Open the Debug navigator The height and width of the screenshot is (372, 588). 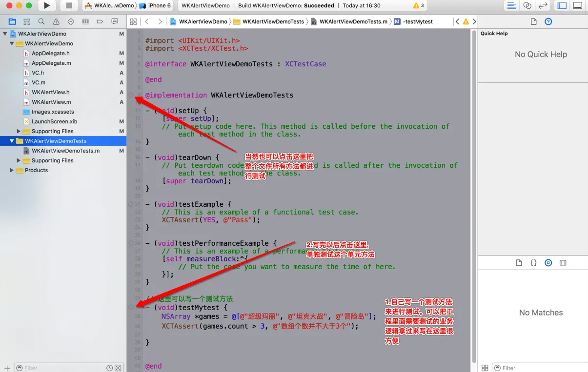pos(85,21)
